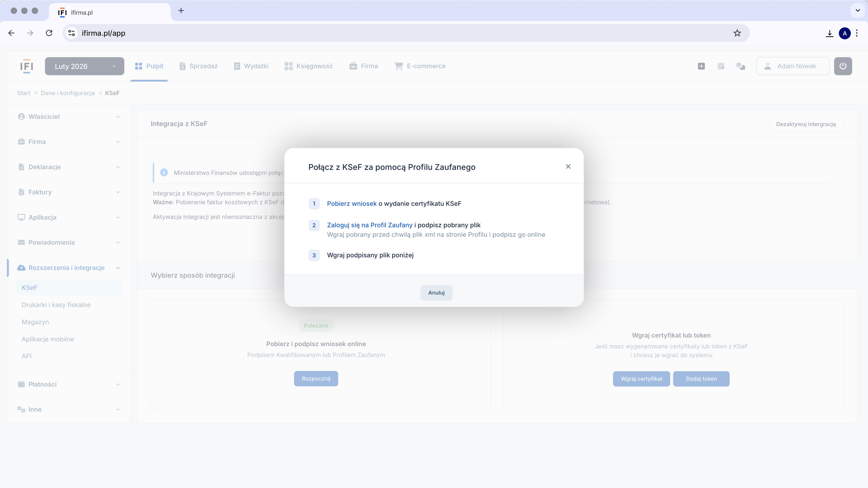
Task: Click the plus add icon in header
Action: pos(701,66)
